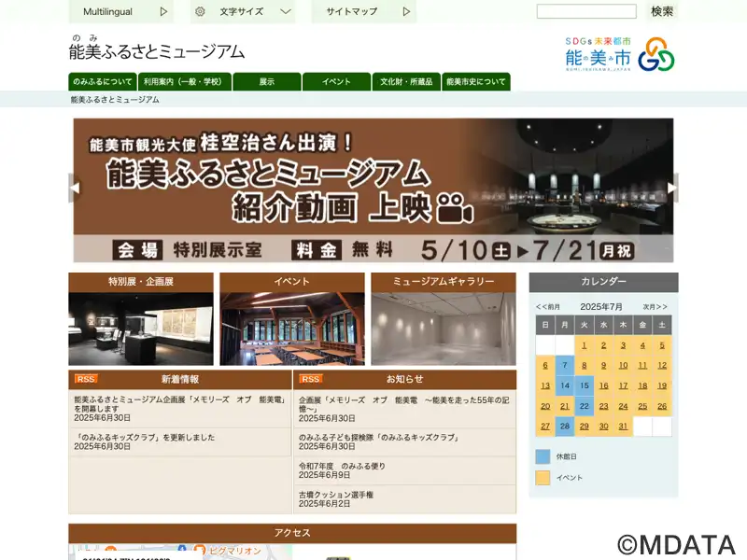Viewport: 747px width, 560px height.
Task: Open the Multilingual language menu
Action: point(121,11)
